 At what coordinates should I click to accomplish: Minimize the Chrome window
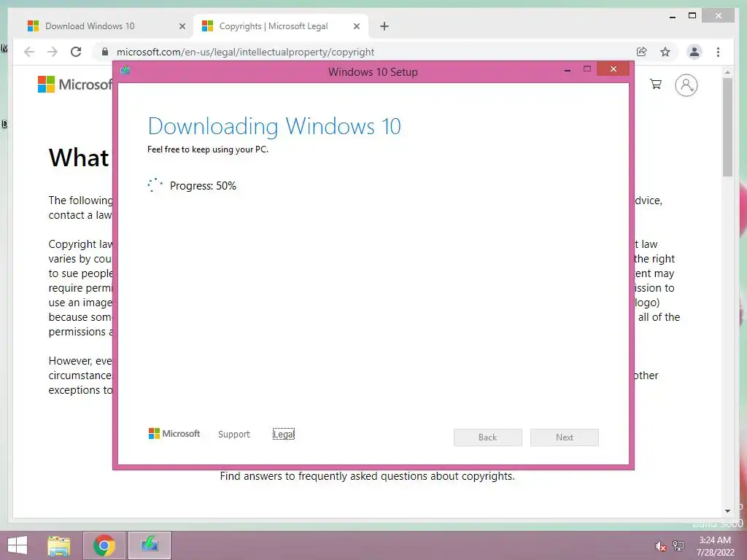coord(672,17)
